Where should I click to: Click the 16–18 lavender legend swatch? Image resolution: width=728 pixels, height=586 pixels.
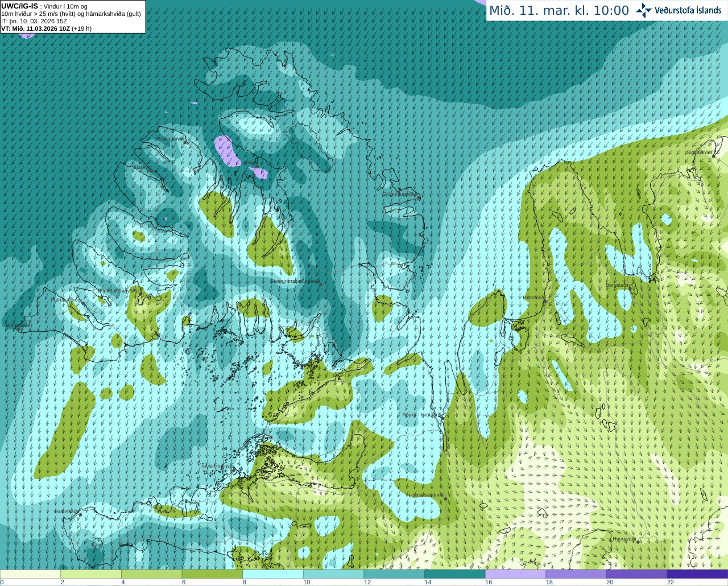[515, 574]
